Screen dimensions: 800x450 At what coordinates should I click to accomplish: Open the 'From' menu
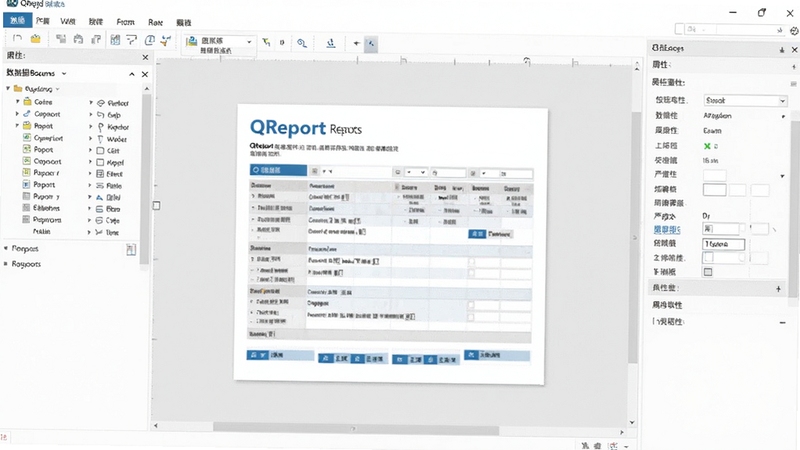[125, 22]
